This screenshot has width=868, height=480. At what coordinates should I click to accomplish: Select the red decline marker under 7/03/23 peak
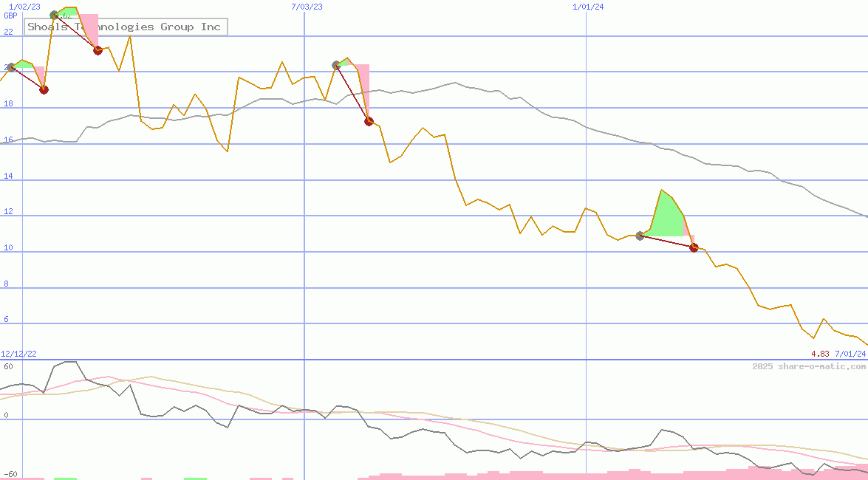[368, 121]
